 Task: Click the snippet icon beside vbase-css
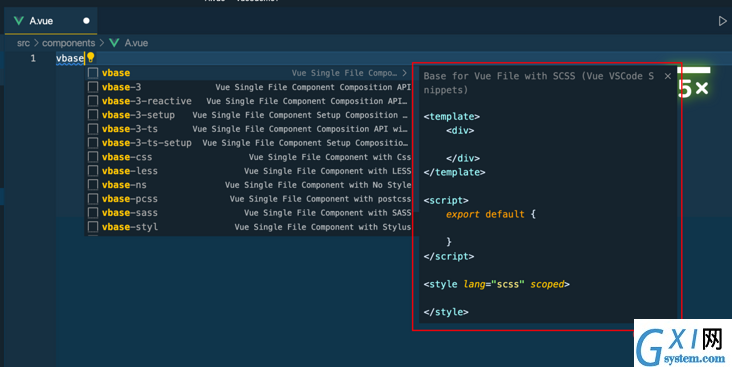pos(93,157)
